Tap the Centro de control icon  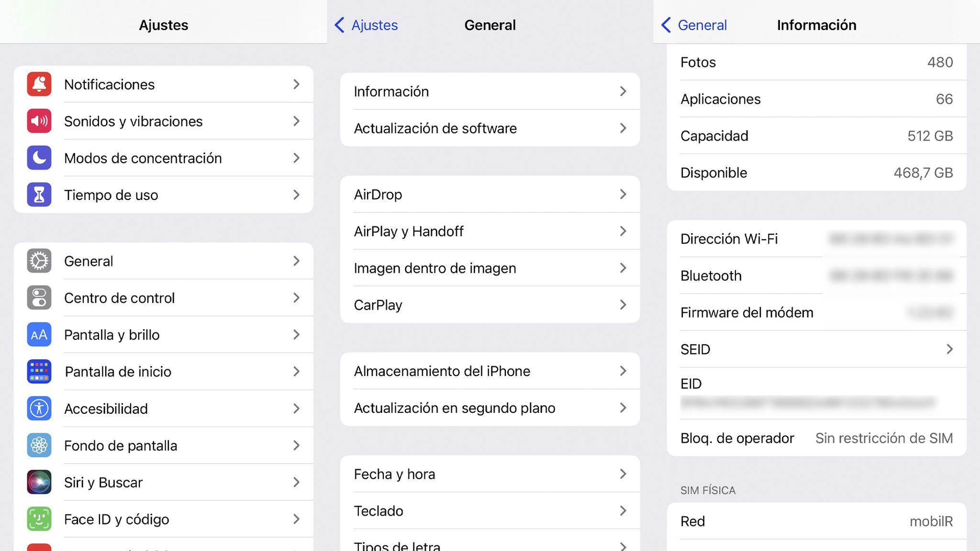tap(39, 298)
